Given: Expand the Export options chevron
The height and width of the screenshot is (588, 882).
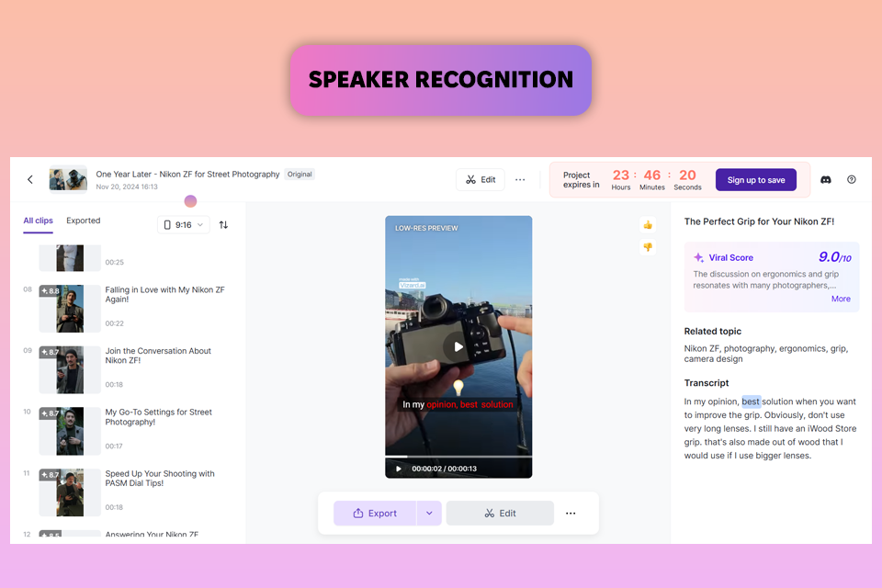Looking at the screenshot, I should [x=429, y=514].
